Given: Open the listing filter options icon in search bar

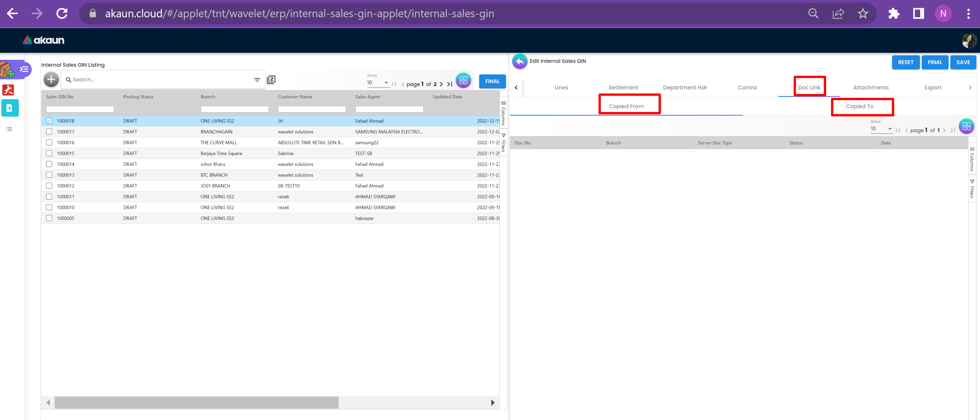Looking at the screenshot, I should [x=257, y=80].
